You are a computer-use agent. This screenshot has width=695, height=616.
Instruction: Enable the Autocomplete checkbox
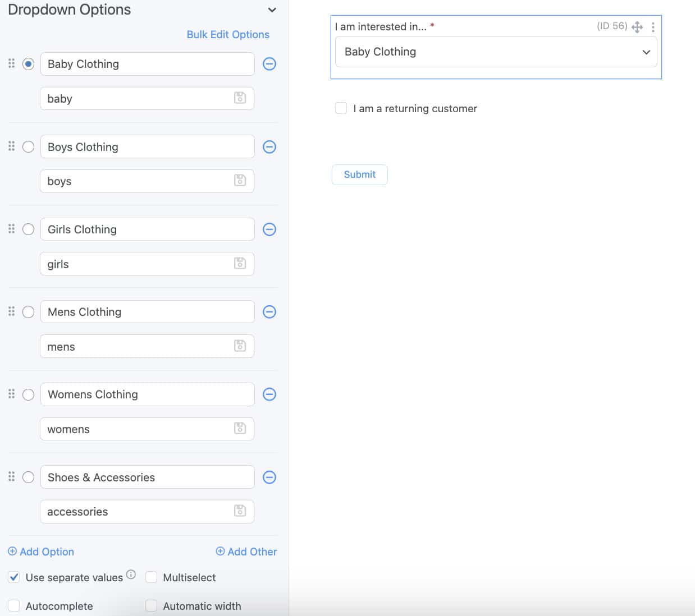coord(14,606)
